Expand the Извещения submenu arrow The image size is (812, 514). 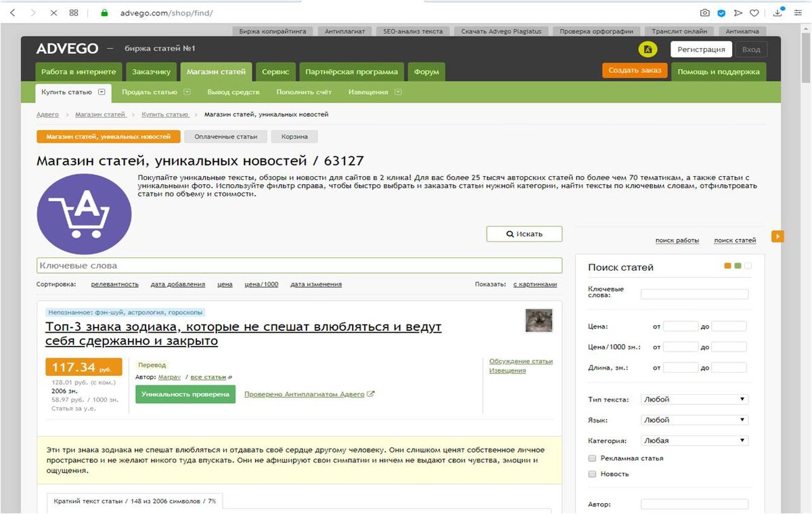point(398,92)
